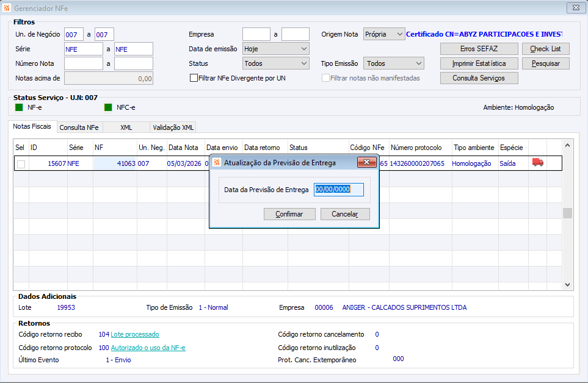Click the Un. Neg. column header
This screenshot has height=383, width=588.
click(152, 148)
